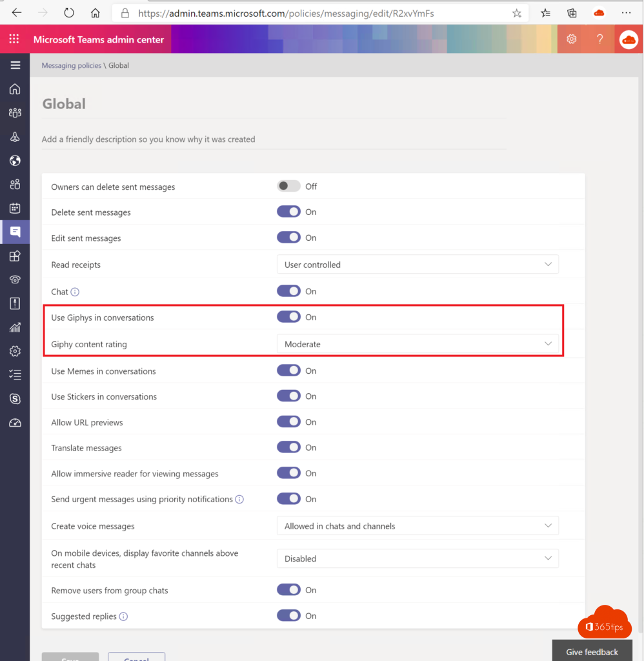Open the Read receipts dropdown
644x661 pixels.
point(418,265)
